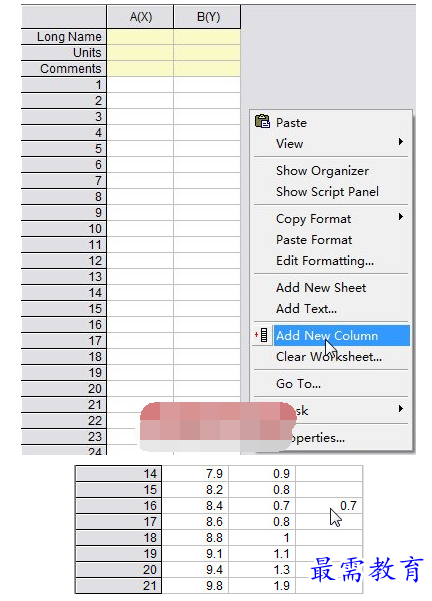432x601 pixels.
Task: Expand the Copy Format submenu arrow
Action: (x=401, y=217)
